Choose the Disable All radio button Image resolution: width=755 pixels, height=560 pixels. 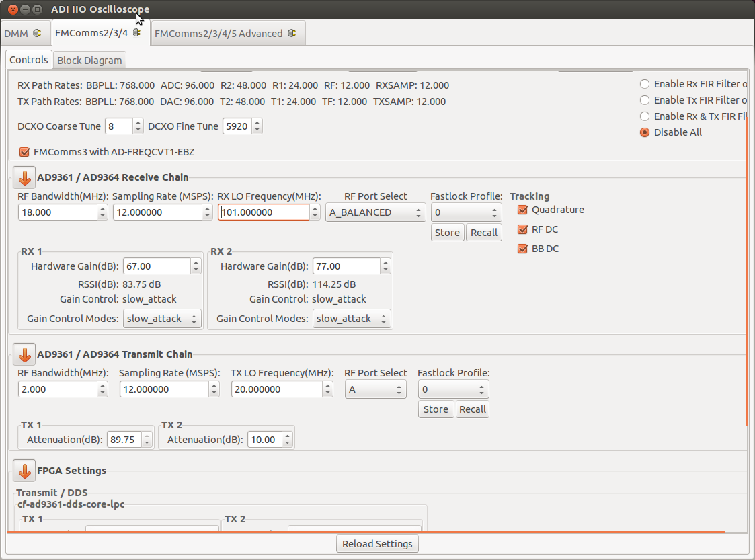(x=644, y=132)
